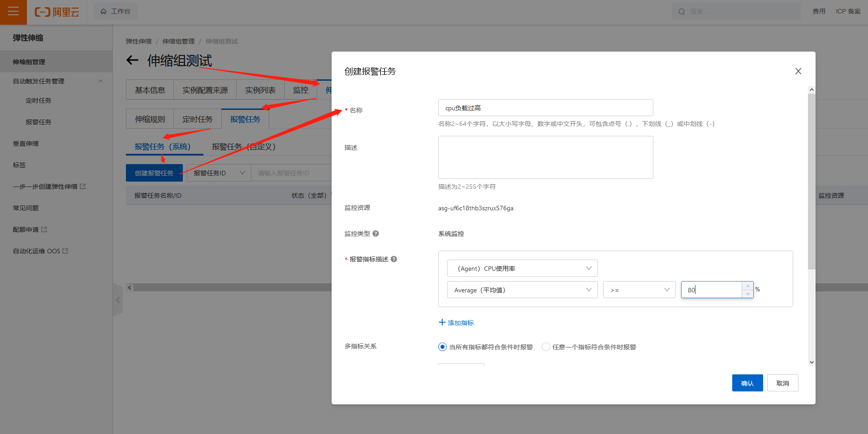Screen dimensions: 868x434
Task: Select 当所有指标都符合条件时报警 radio
Action: tap(442, 347)
